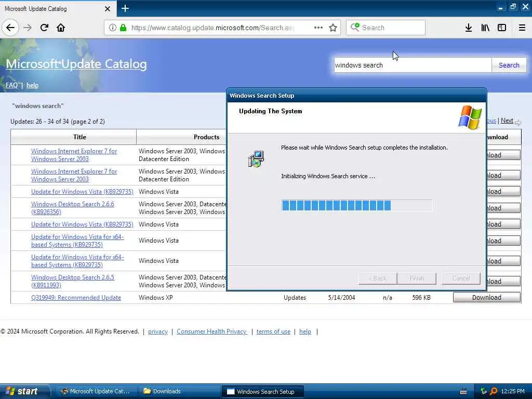This screenshot has height=399, width=532.
Task: Bookmark this page with the star icon
Action: tap(333, 28)
